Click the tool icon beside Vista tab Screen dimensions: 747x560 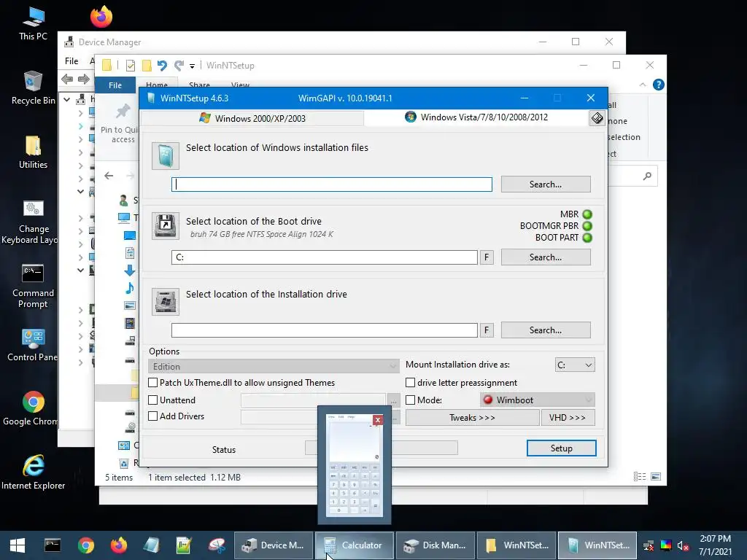point(597,118)
